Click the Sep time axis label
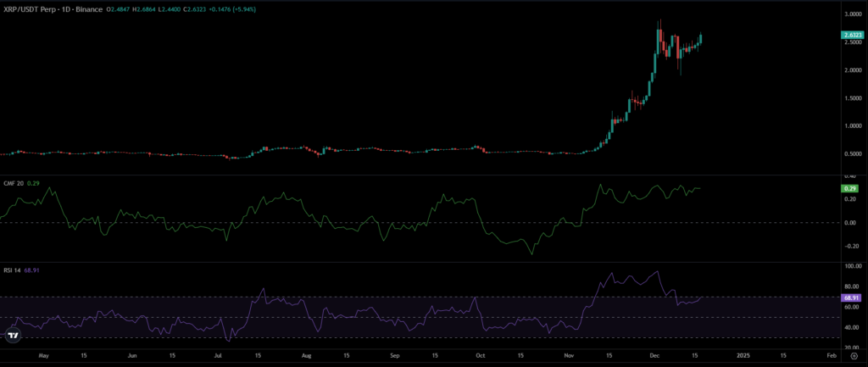The image size is (868, 367). coord(394,354)
